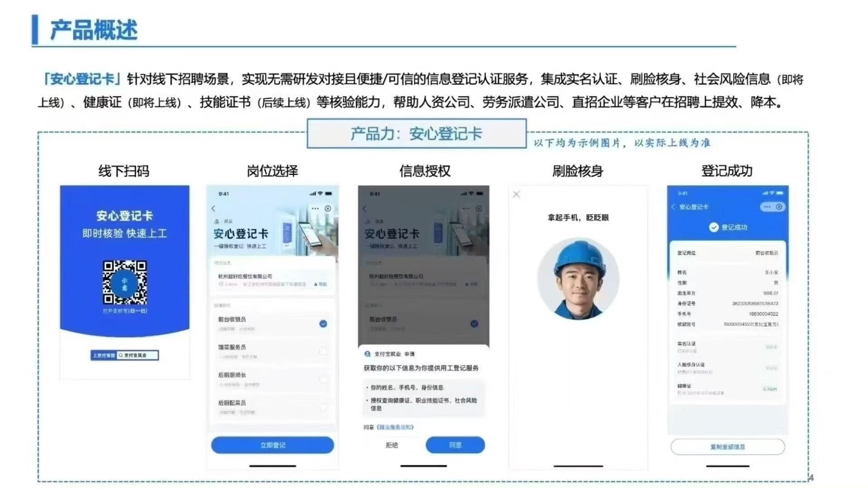The width and height of the screenshot is (868, 489).
Task: Click 立即登记 register button
Action: 272,445
